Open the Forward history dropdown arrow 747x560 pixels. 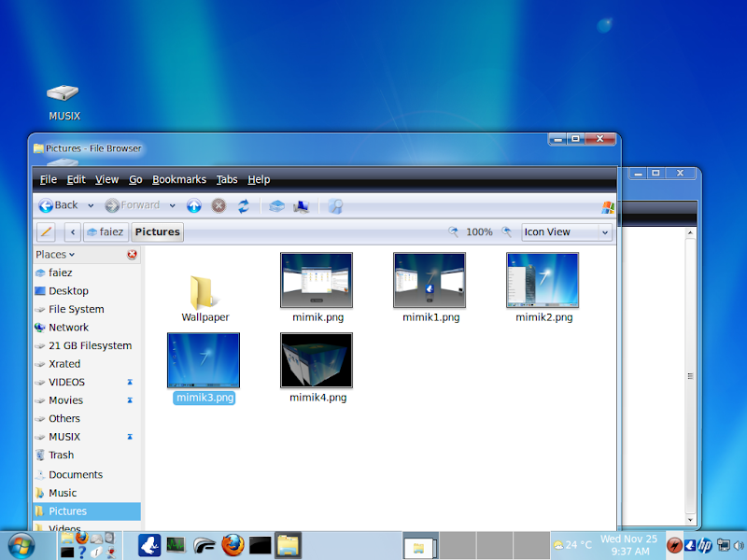(172, 205)
